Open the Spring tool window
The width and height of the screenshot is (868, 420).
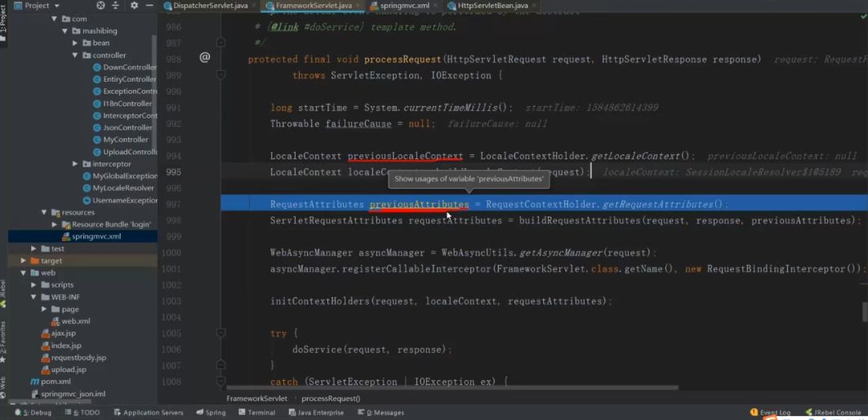click(211, 413)
